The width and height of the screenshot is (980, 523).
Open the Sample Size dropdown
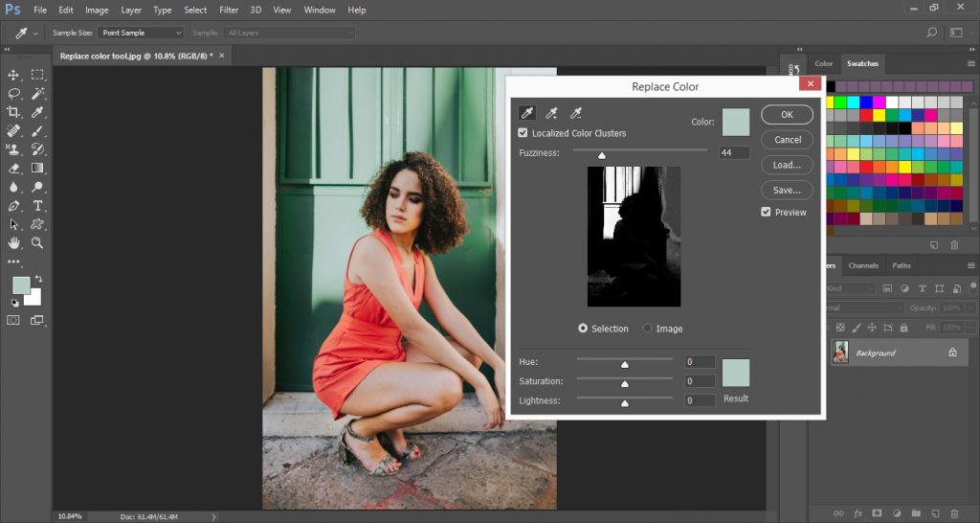tap(141, 33)
